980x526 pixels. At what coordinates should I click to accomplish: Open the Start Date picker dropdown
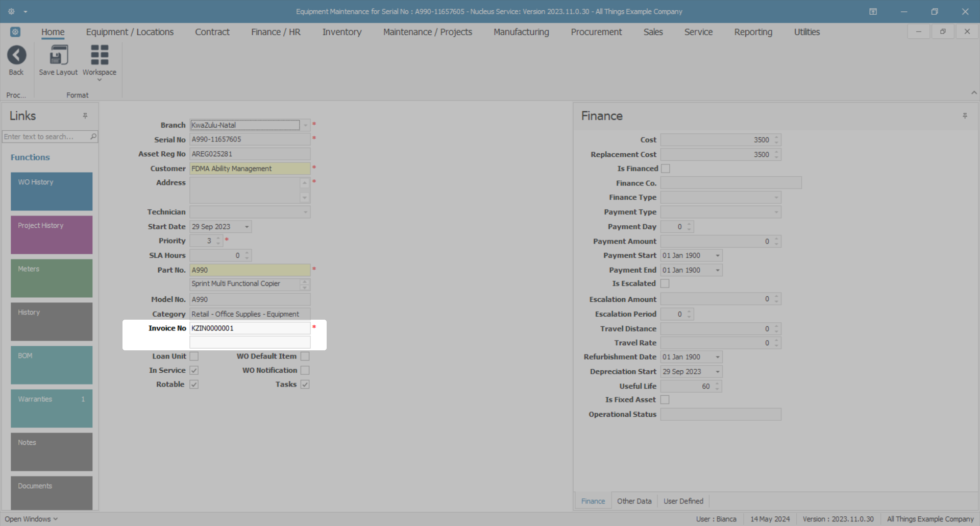(x=247, y=227)
